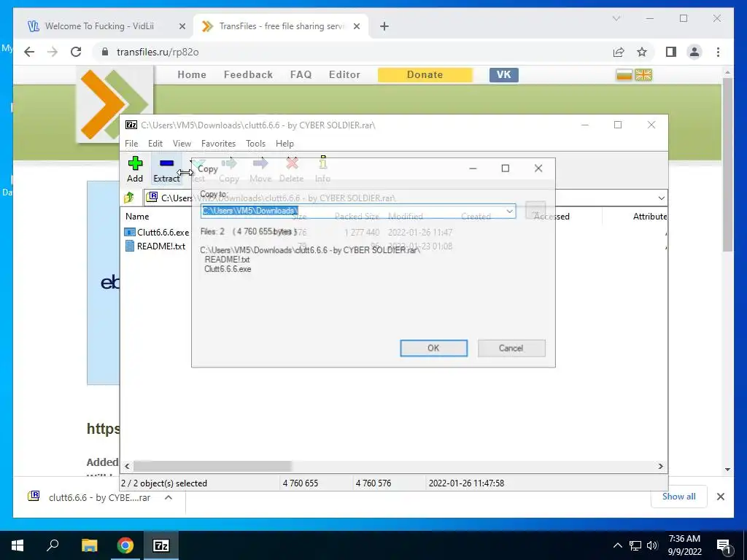The height and width of the screenshot is (560, 747).
Task: Click Cancel in the Copy dialog
Action: (x=511, y=348)
